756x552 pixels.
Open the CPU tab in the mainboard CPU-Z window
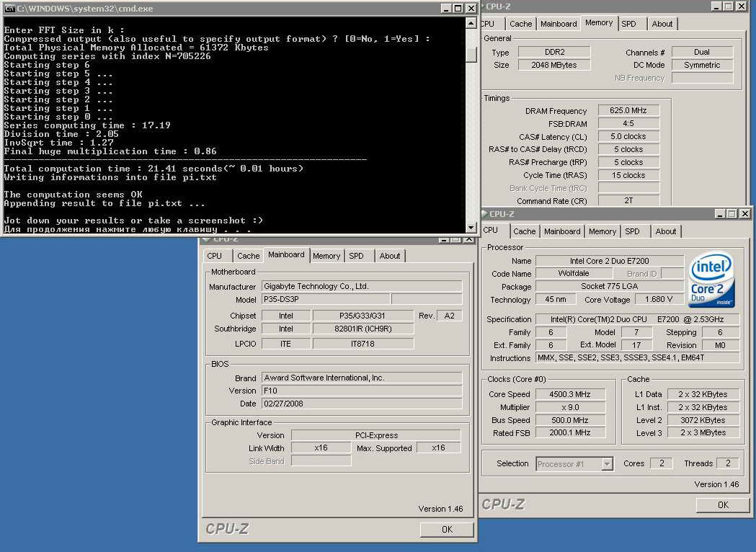coord(215,256)
